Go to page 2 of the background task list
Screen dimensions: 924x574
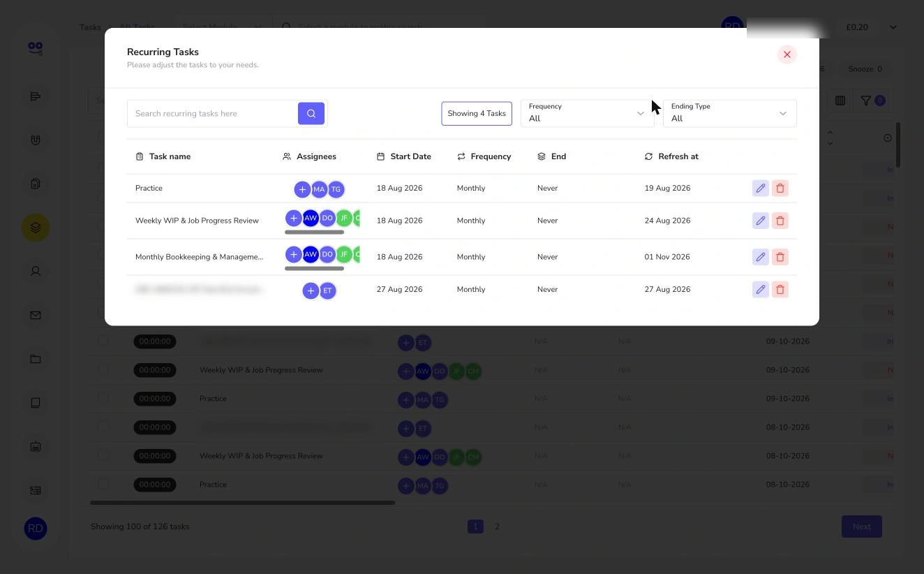point(497,527)
